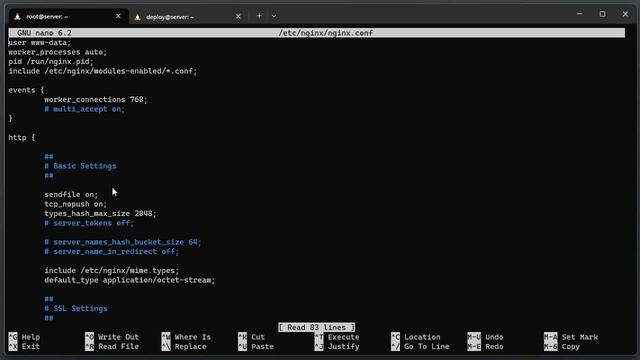Click the M-E Redo shortcut
This screenshot has width=640, height=360.
click(485, 346)
